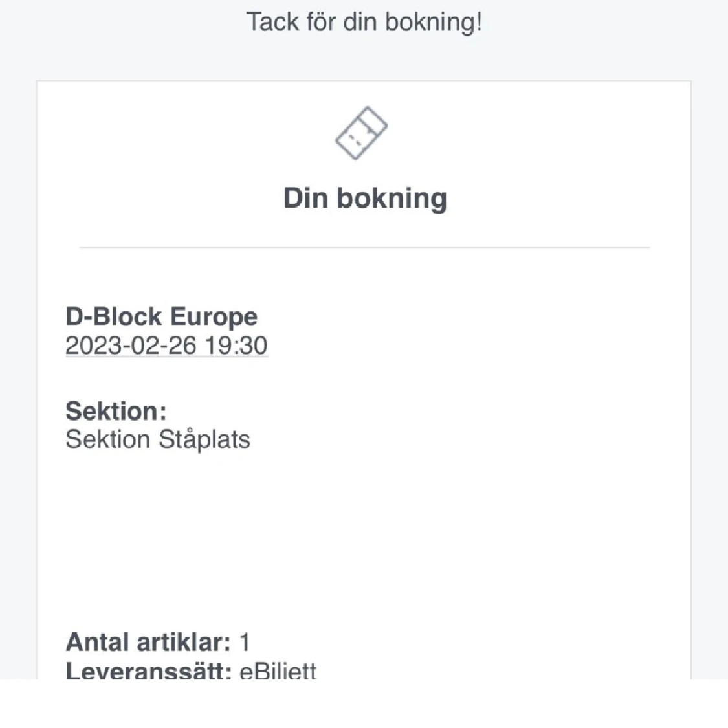Select the Sektion Ståplats text
This screenshot has width=728, height=728.
(x=158, y=439)
